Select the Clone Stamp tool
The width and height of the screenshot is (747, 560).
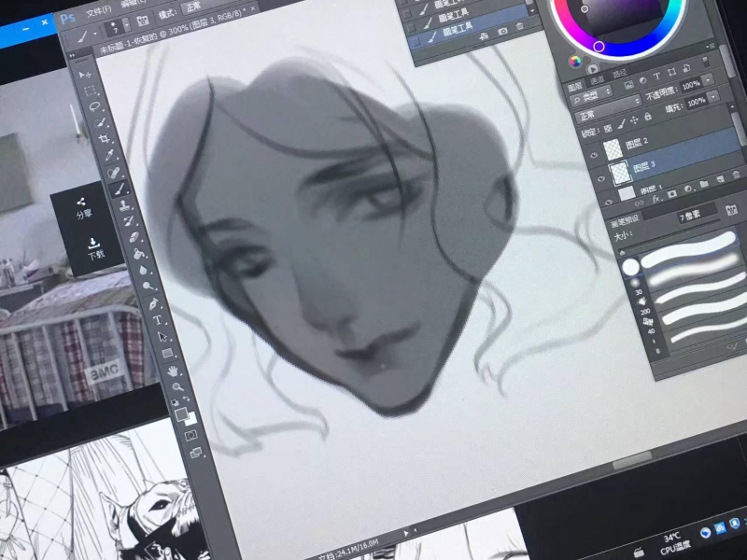[x=124, y=205]
